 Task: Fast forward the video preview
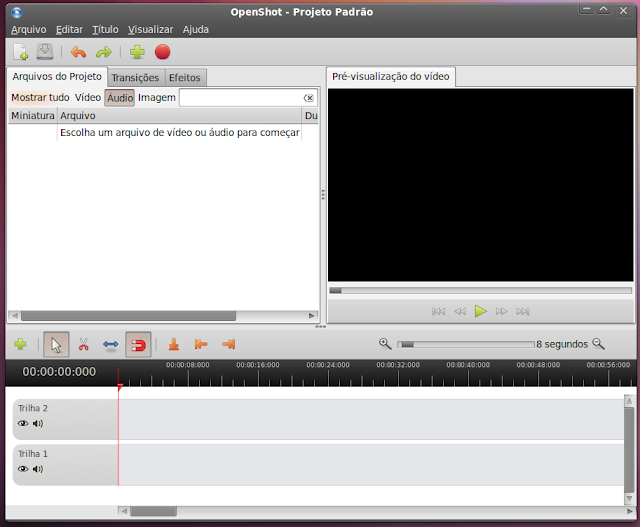501,311
